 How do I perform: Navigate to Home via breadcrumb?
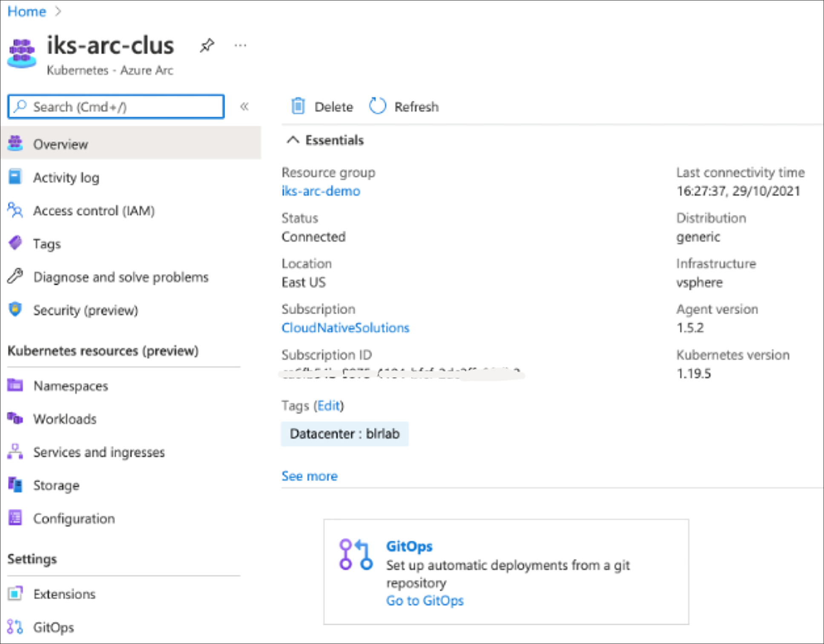[x=26, y=11]
